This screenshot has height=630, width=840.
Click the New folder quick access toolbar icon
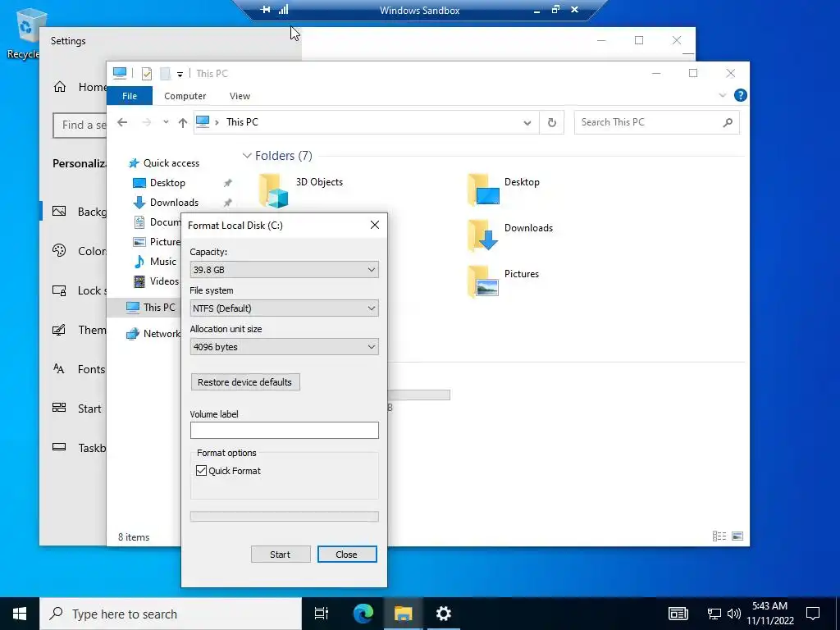165,73
